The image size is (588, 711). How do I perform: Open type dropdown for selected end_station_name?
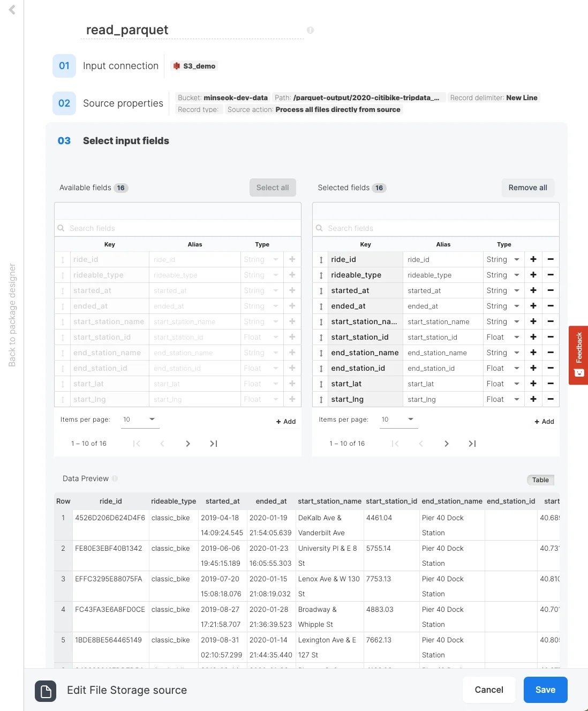tap(503, 353)
